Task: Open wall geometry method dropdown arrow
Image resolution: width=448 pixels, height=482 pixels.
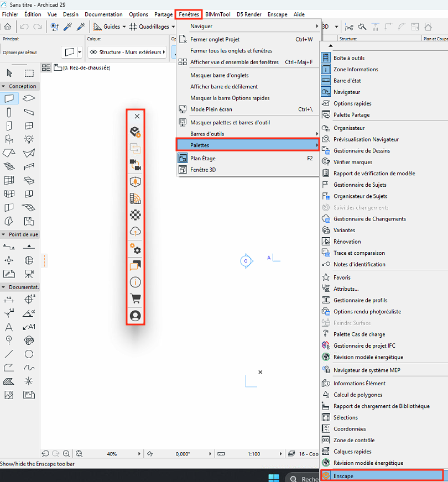Action: (80, 52)
